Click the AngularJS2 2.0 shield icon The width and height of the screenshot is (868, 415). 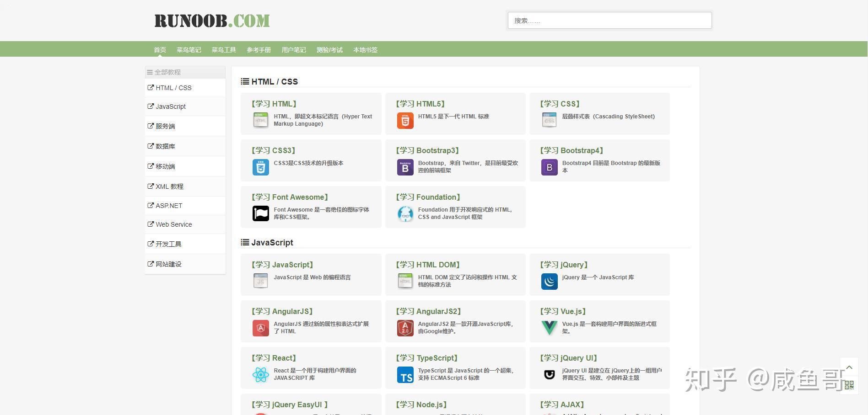[405, 328]
